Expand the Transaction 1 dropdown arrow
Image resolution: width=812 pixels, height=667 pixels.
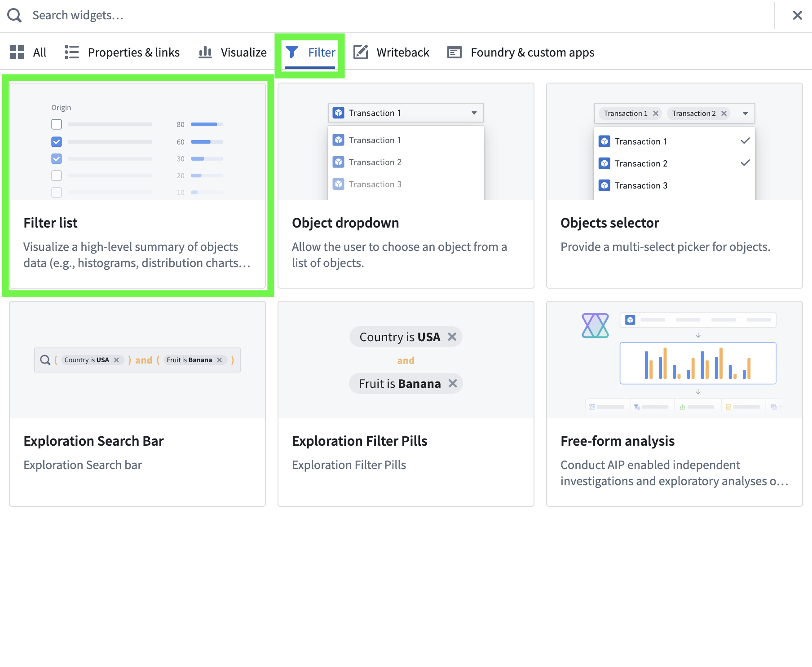pos(474,113)
